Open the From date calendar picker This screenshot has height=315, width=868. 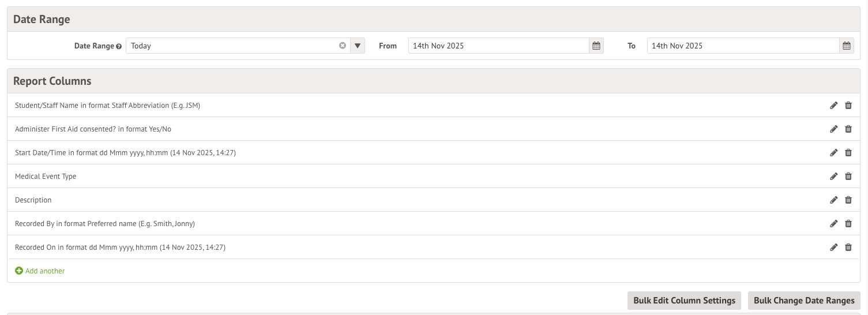click(596, 46)
